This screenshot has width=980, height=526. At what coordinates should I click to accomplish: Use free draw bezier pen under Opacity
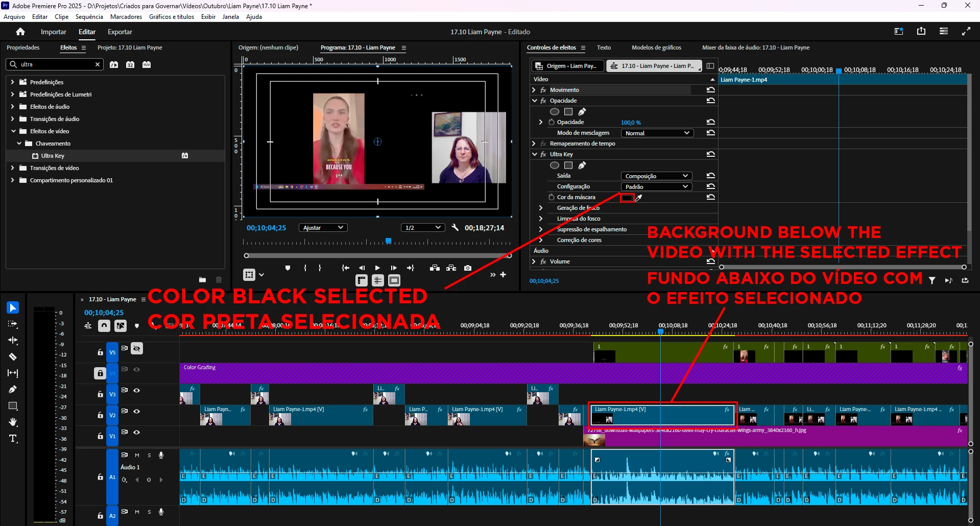tap(582, 111)
